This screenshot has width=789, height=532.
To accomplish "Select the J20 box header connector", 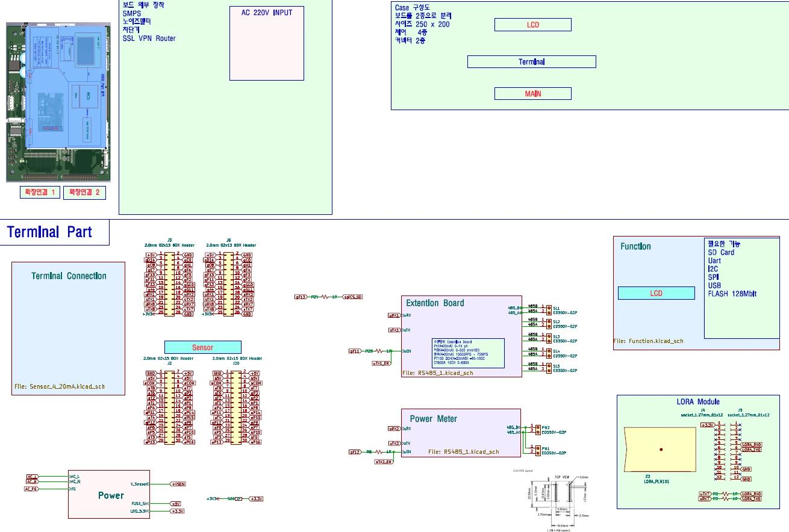I will 237,407.
